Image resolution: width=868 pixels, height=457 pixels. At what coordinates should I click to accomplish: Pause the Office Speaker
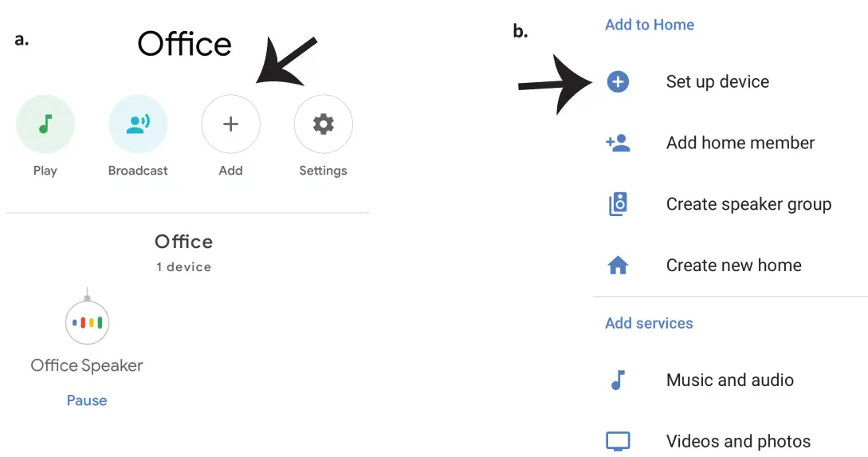87,400
